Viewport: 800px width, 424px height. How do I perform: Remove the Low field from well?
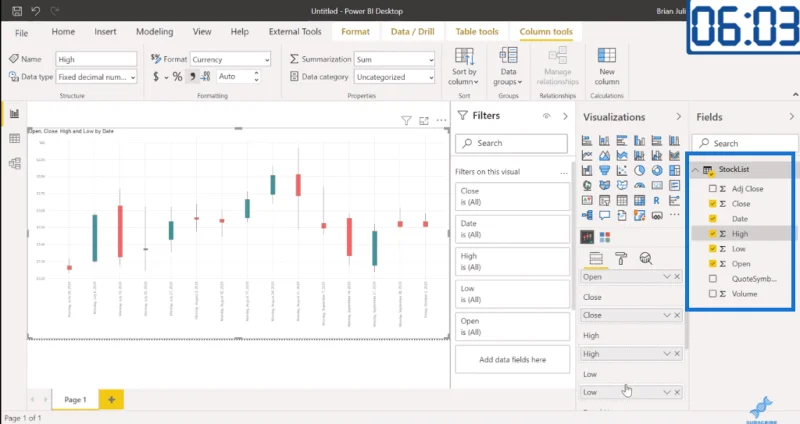677,392
